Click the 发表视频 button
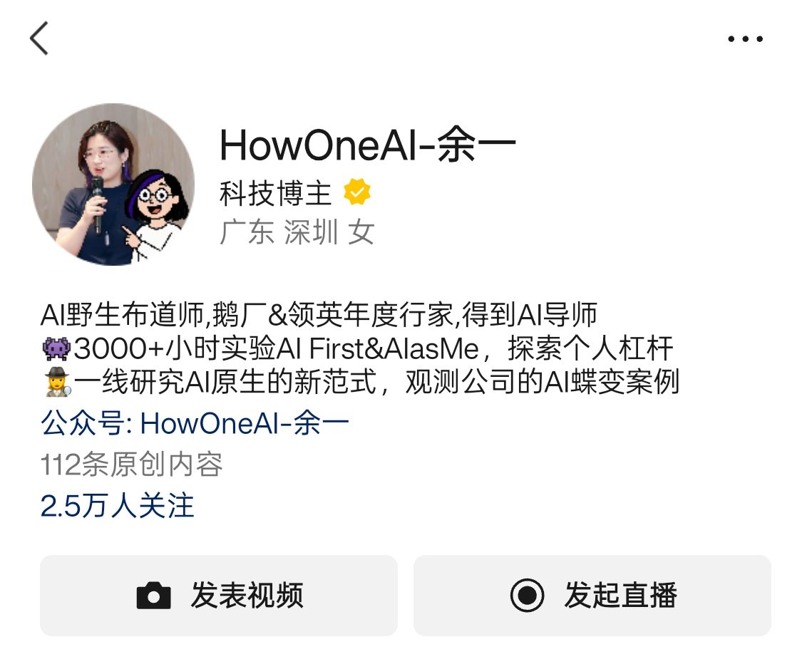The width and height of the screenshot is (812, 664). (x=219, y=596)
